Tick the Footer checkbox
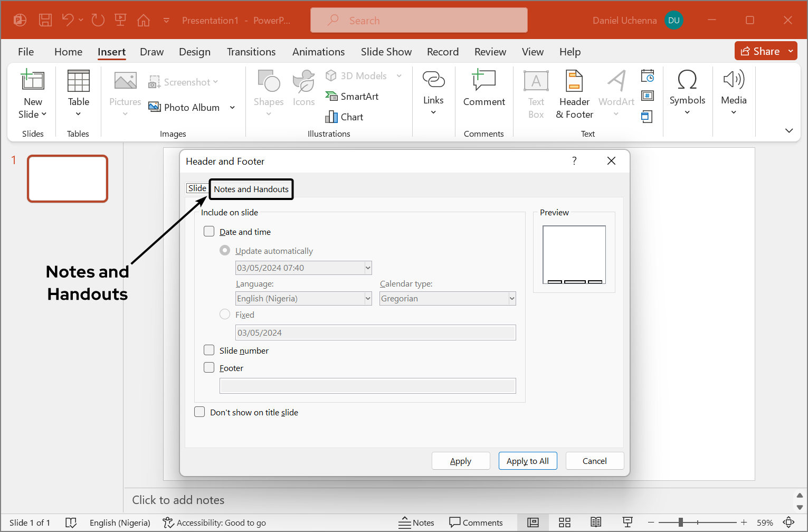 (209, 368)
